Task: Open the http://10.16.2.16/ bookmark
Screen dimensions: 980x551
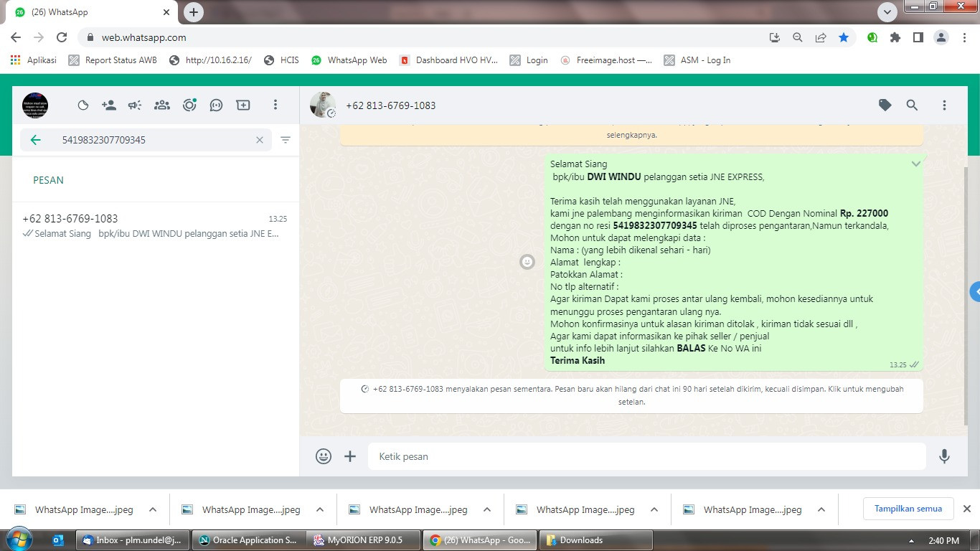Action: [210, 60]
